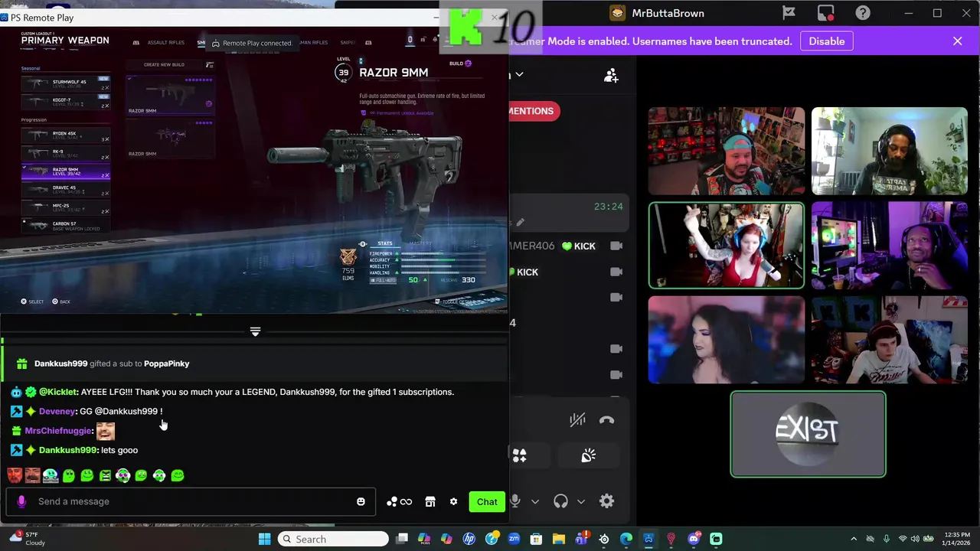
Task: Open Discord help question mark icon
Action: pos(863,13)
